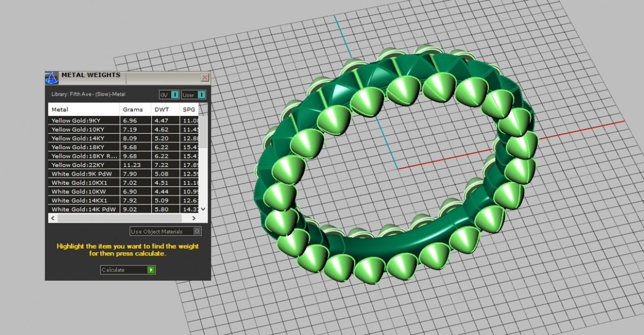The width and height of the screenshot is (644, 335).
Task: Click the horizontal scrollbar left arrow
Action: (x=52, y=219)
